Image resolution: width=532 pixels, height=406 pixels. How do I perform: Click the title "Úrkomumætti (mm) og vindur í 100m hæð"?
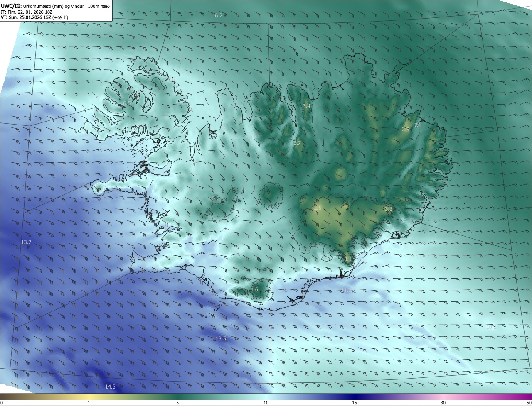pyautogui.click(x=66, y=5)
